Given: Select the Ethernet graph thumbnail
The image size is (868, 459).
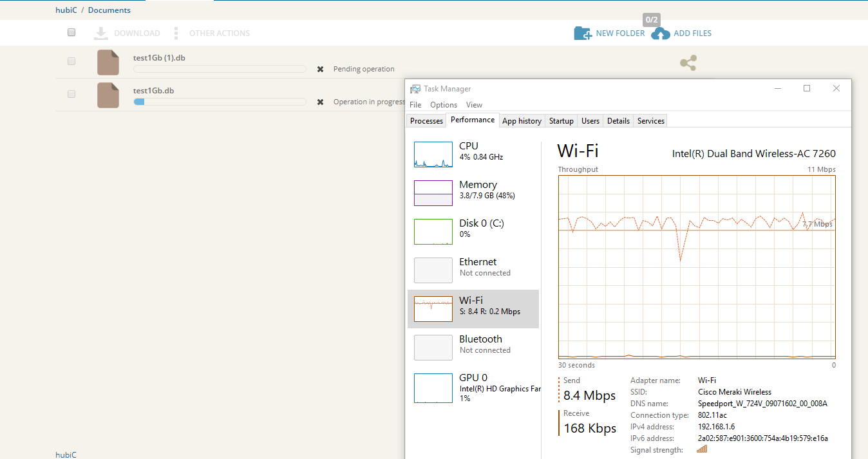Looking at the screenshot, I should (433, 270).
